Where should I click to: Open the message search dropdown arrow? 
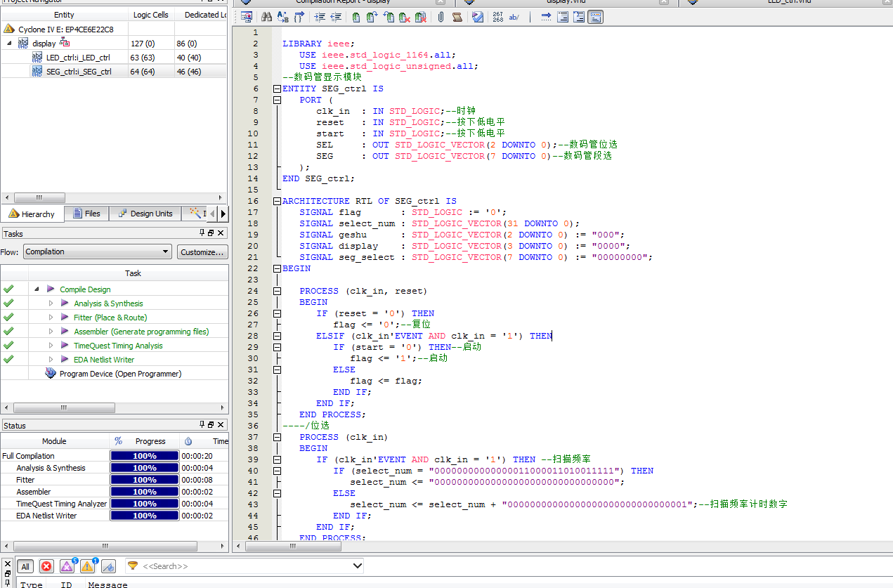[357, 566]
